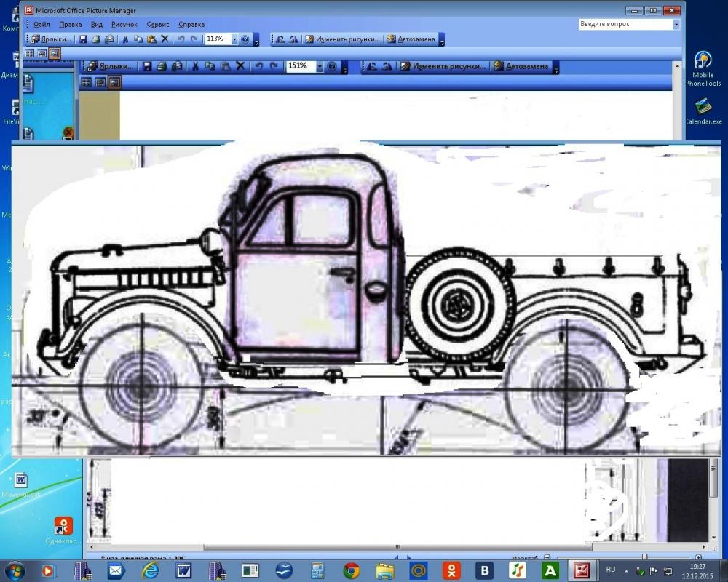Launch Mobile PhoneTools from the desktop
Viewport: 728px width, 582px height.
[703, 61]
